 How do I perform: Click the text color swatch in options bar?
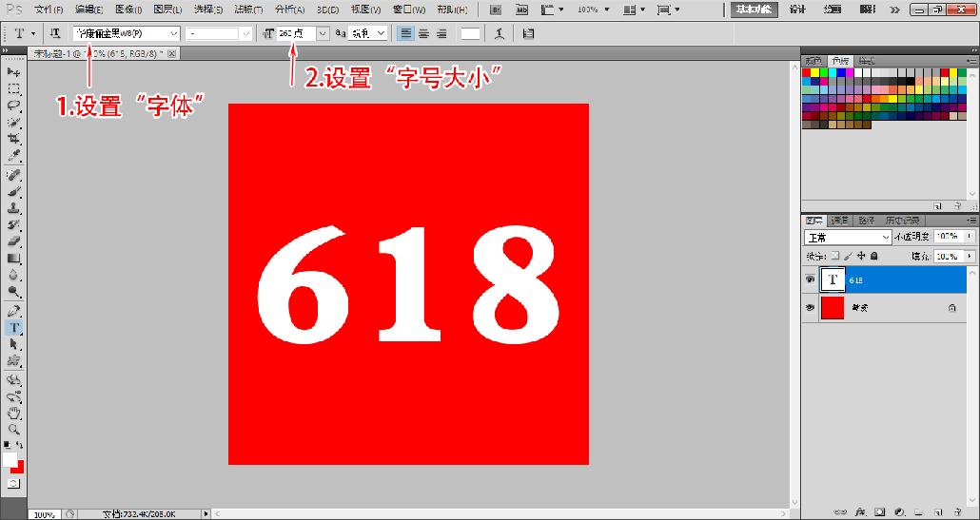pyautogui.click(x=470, y=33)
